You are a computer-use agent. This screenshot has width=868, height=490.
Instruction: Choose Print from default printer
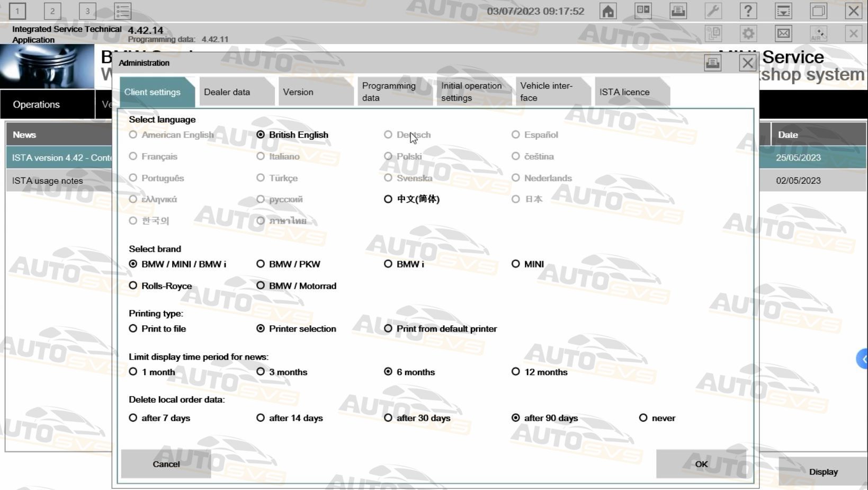click(x=441, y=328)
